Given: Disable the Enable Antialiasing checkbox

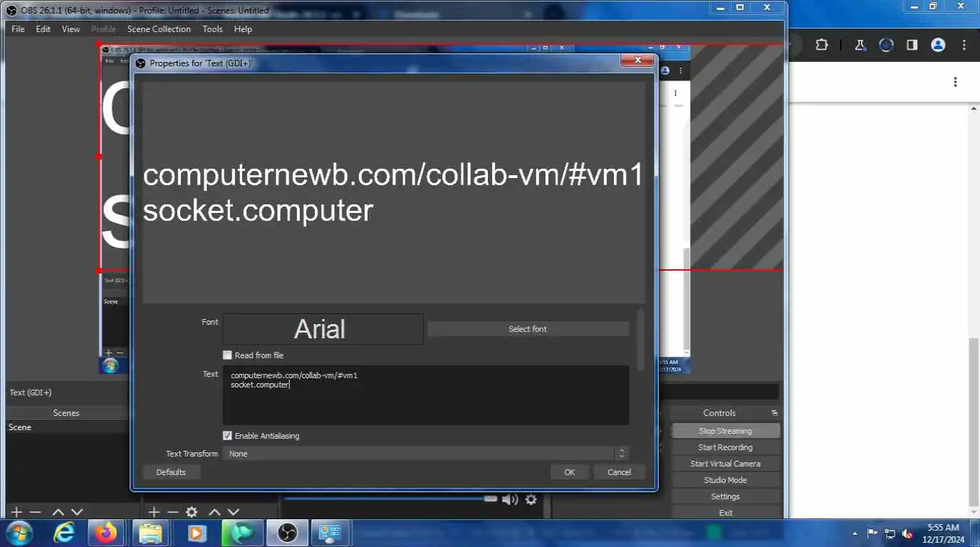Looking at the screenshot, I should 227,435.
